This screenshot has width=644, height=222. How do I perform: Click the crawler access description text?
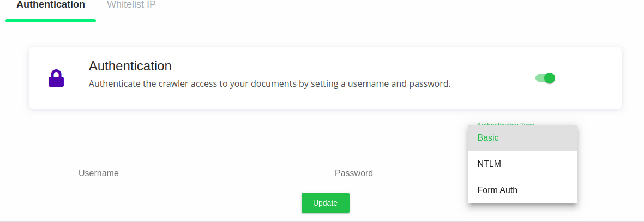tap(270, 84)
